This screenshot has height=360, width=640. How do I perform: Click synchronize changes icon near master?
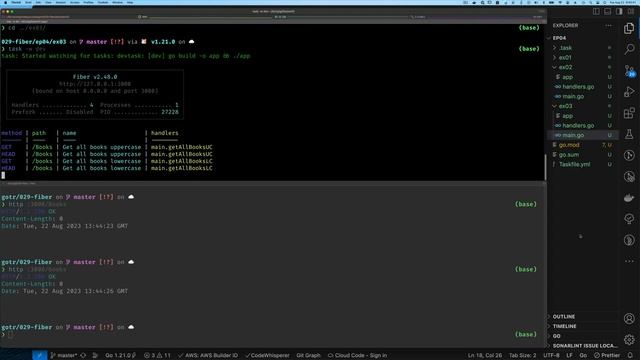83,356
